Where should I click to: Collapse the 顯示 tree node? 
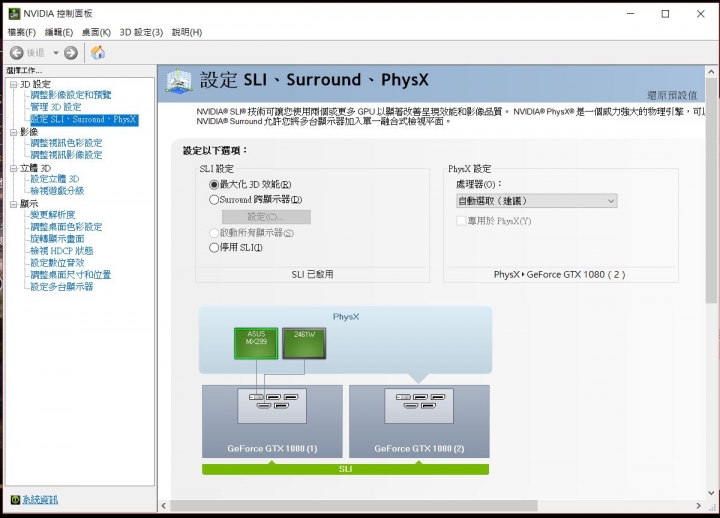(x=13, y=204)
